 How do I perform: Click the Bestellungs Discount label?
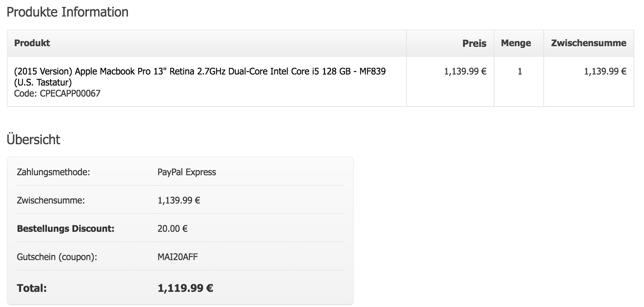click(x=66, y=229)
